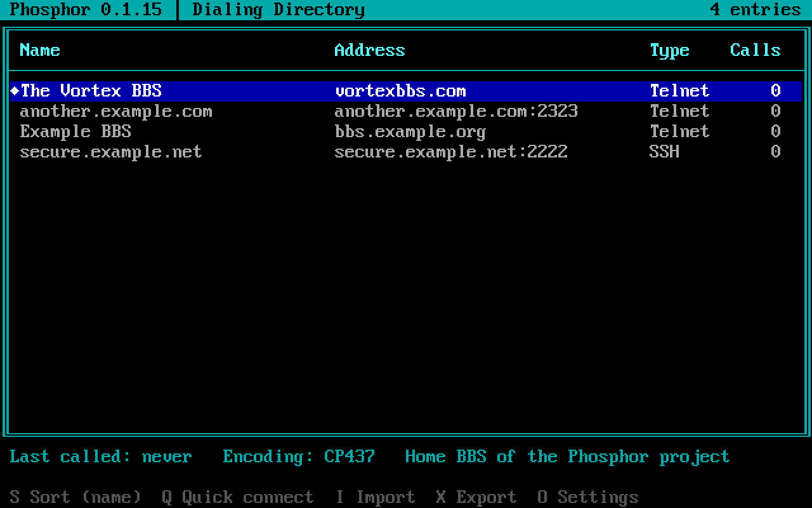Click the diamond marker beside The Vortex BBS
Image resolution: width=812 pixels, height=508 pixels.
(x=15, y=91)
